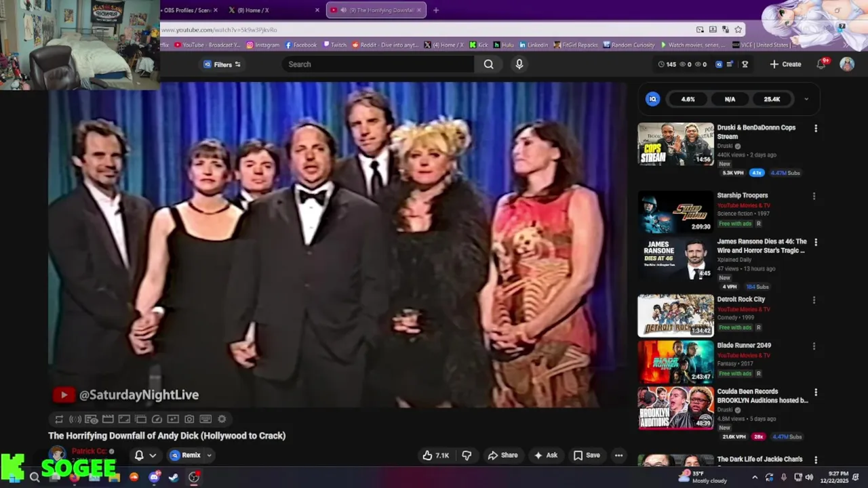Viewport: 868px width, 488px height.
Task: Open the Detroit Rock City thumbnail
Action: [675, 315]
